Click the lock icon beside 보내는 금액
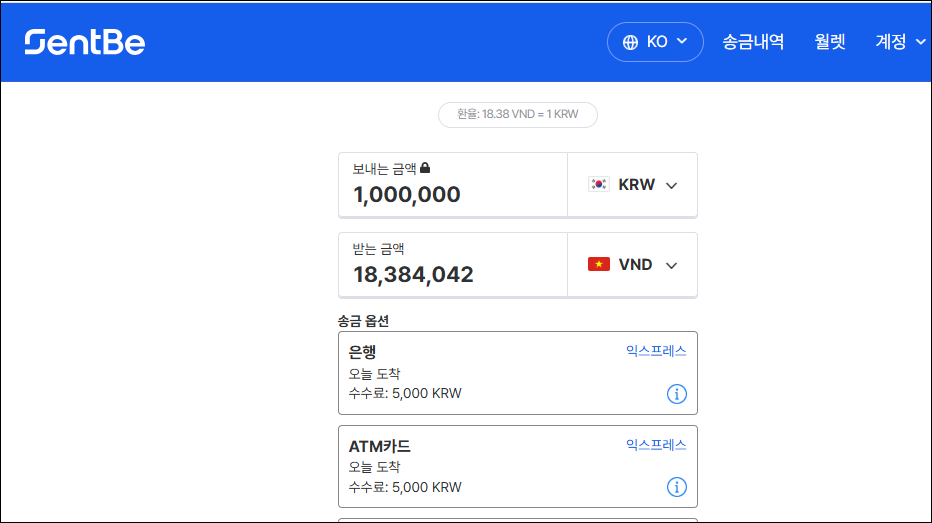 [x=425, y=168]
